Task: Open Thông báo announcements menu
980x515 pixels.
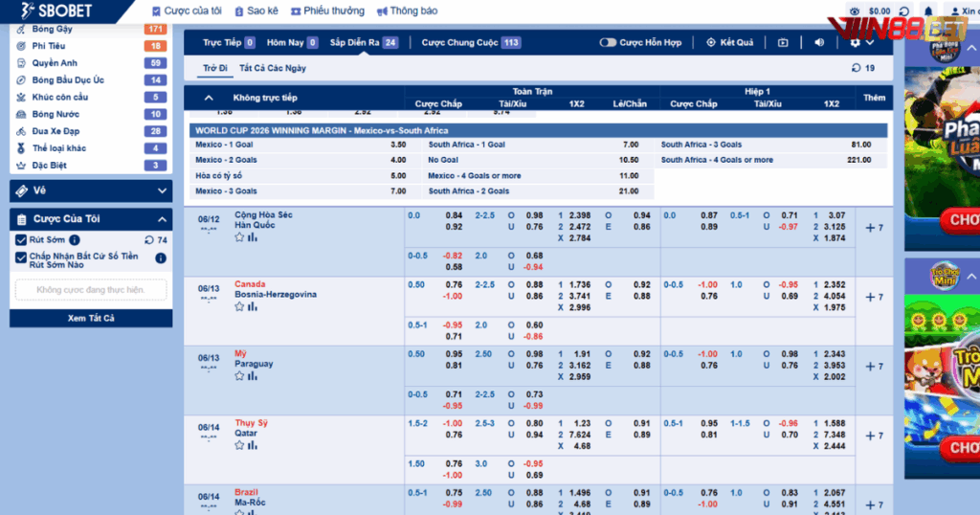Action: pos(407,11)
